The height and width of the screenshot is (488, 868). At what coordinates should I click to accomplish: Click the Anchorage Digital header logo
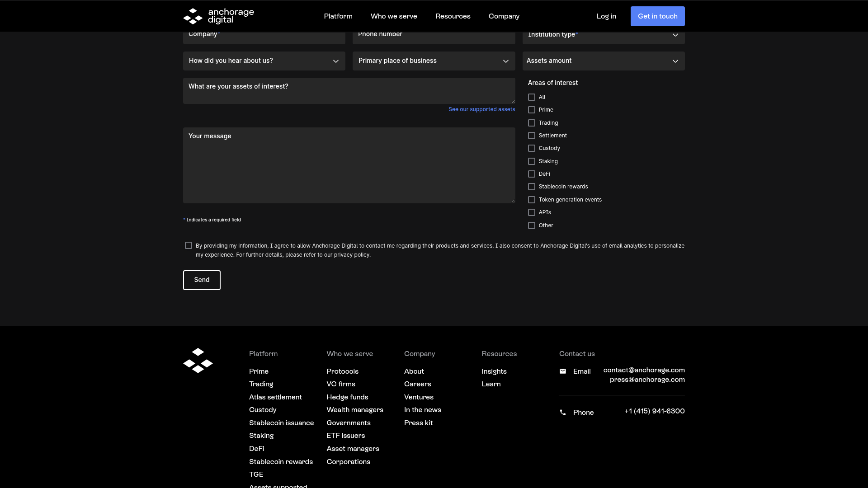[218, 16]
